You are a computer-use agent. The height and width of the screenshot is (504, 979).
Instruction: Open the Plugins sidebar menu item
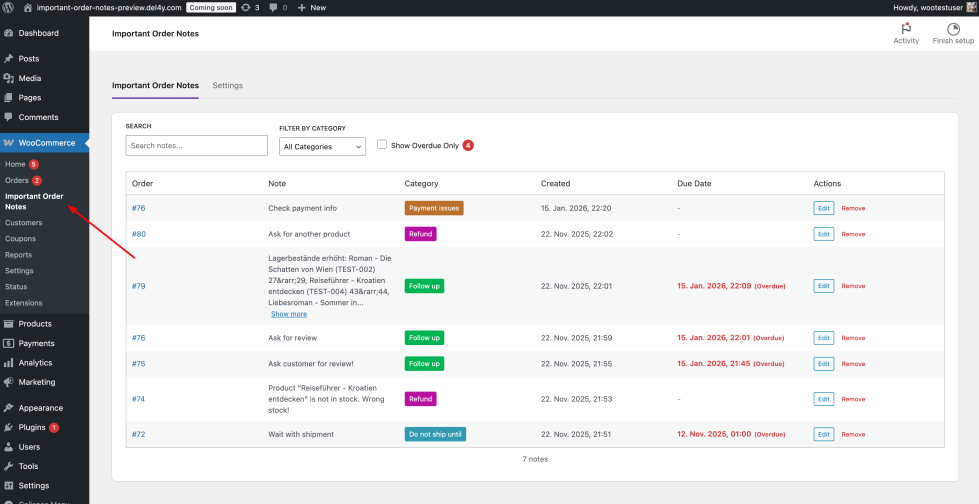[x=32, y=427]
